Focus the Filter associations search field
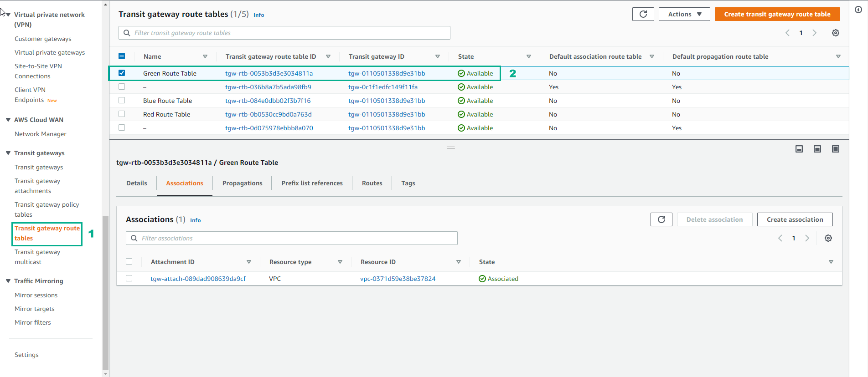 coord(292,238)
